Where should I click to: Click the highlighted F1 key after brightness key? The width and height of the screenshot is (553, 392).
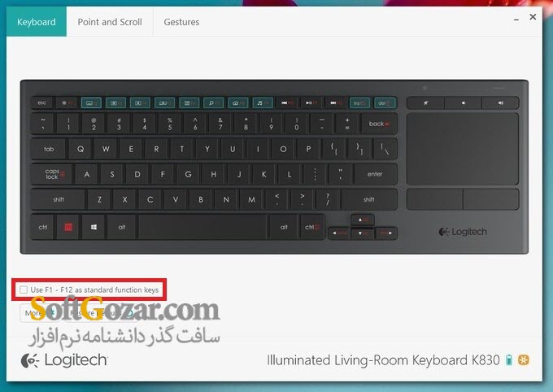point(91,103)
